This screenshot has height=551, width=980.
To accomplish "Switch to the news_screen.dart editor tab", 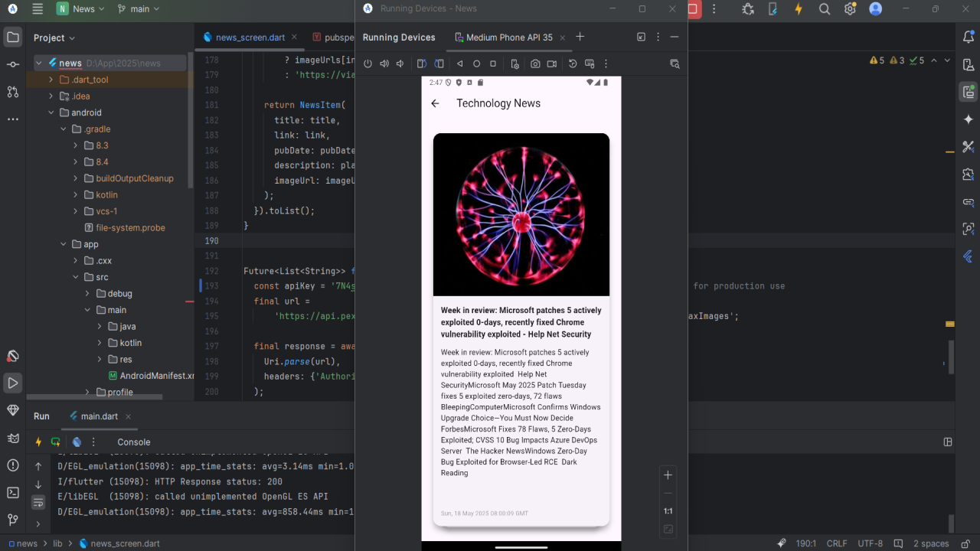I will 243,37.
